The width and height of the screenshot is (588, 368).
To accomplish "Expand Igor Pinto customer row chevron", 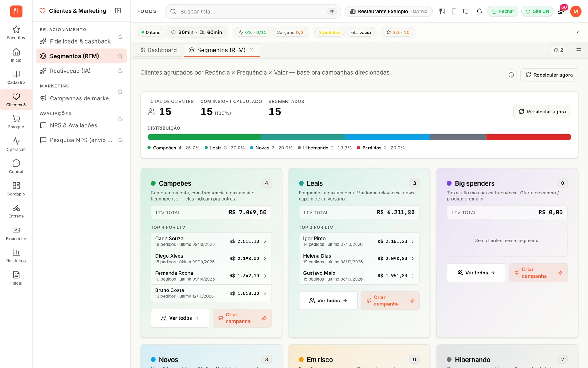I will click(x=413, y=241).
